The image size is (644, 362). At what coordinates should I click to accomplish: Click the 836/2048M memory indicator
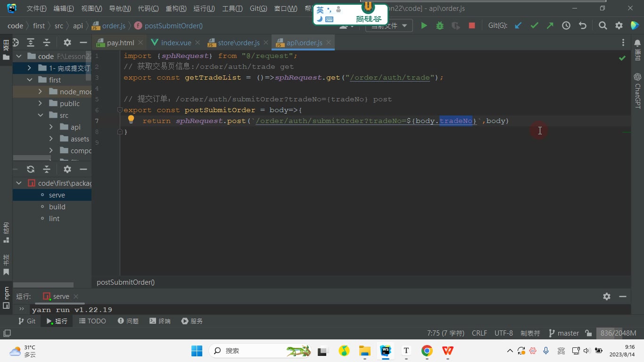click(618, 333)
